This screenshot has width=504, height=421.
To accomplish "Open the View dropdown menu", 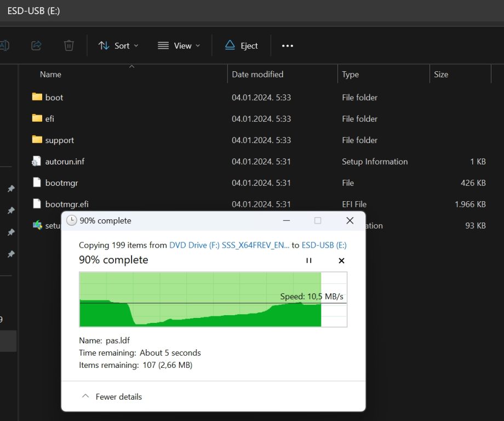I will 179,45.
